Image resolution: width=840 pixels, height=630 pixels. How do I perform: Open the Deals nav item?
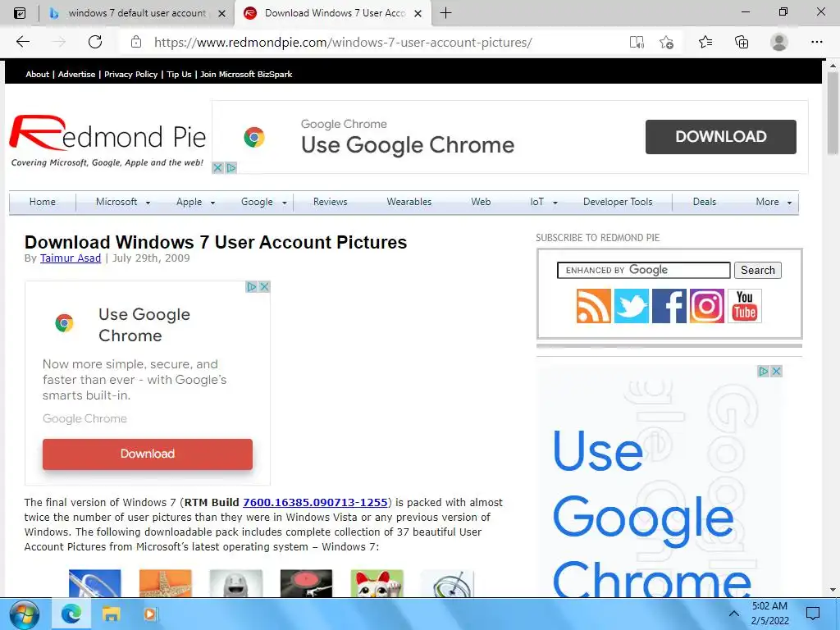[x=704, y=202]
